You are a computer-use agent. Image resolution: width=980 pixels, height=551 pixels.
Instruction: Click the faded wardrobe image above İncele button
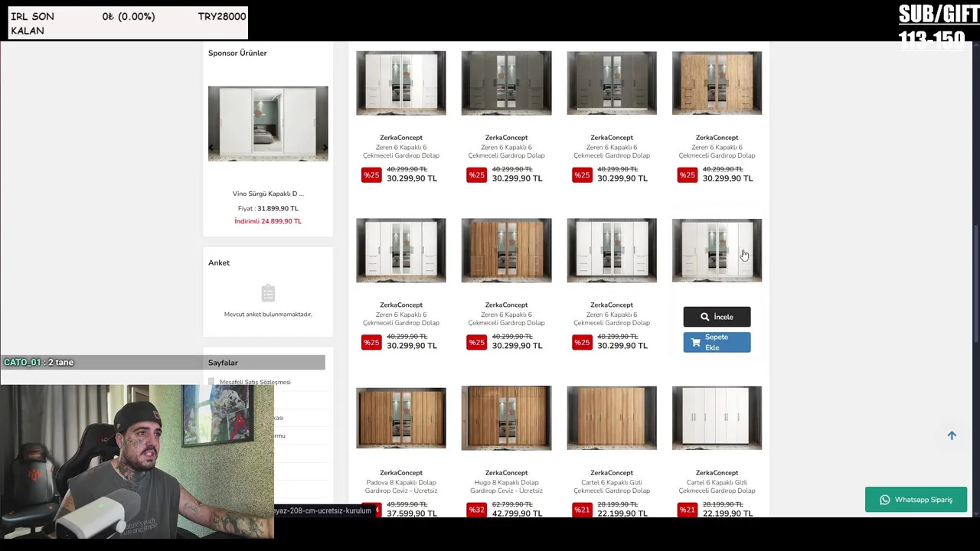tap(717, 250)
